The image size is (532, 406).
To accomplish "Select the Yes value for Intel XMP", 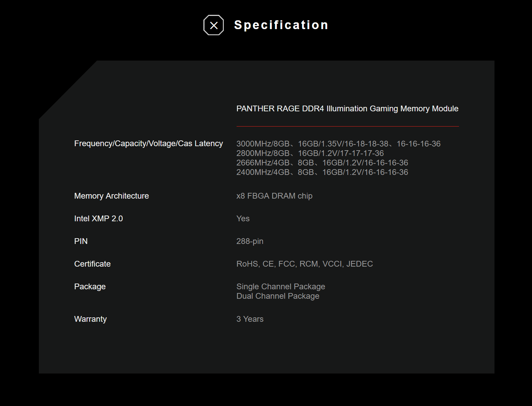I will click(x=243, y=219).
